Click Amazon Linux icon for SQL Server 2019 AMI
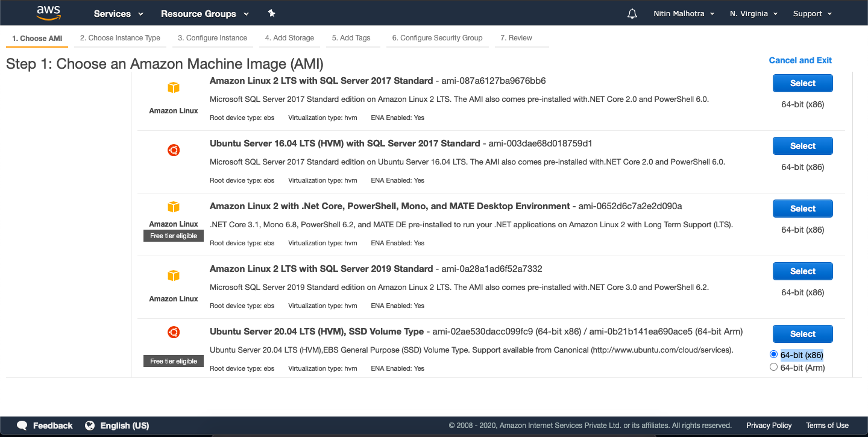The image size is (868, 437). click(174, 276)
